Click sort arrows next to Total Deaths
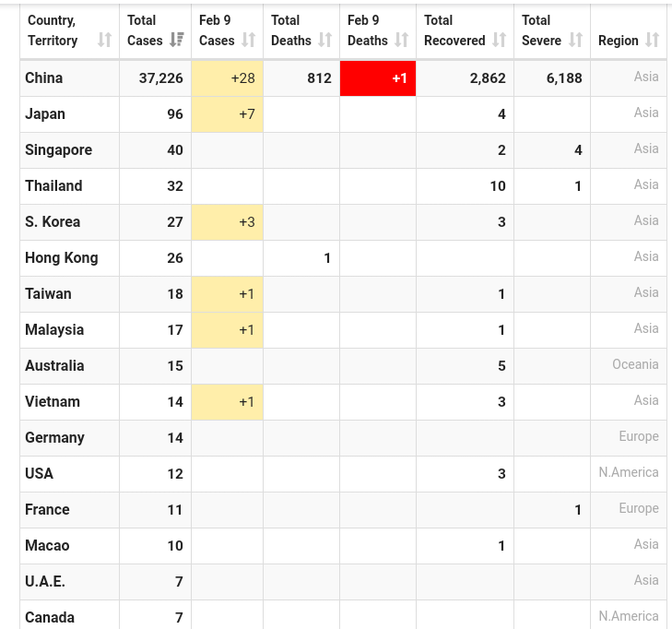Image resolution: width=672 pixels, height=629 pixels. [325, 41]
